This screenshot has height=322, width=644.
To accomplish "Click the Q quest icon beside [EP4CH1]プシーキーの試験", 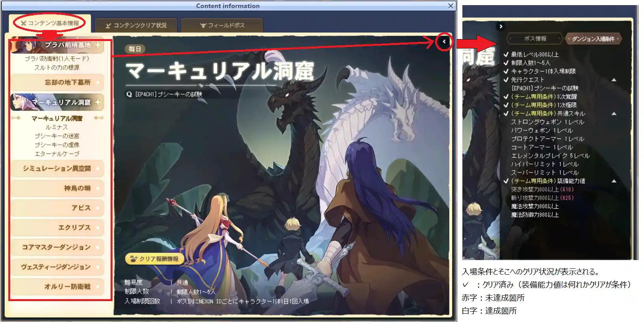I will [x=129, y=94].
